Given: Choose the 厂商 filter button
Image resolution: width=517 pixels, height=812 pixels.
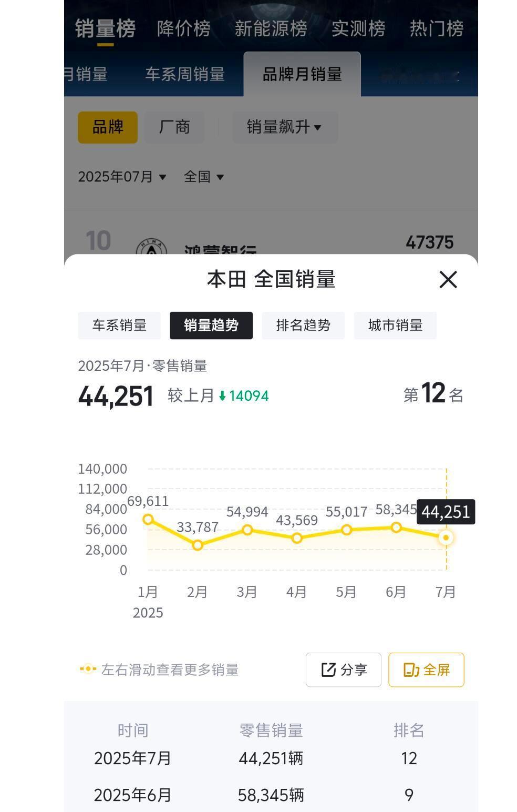Looking at the screenshot, I should 174,127.
